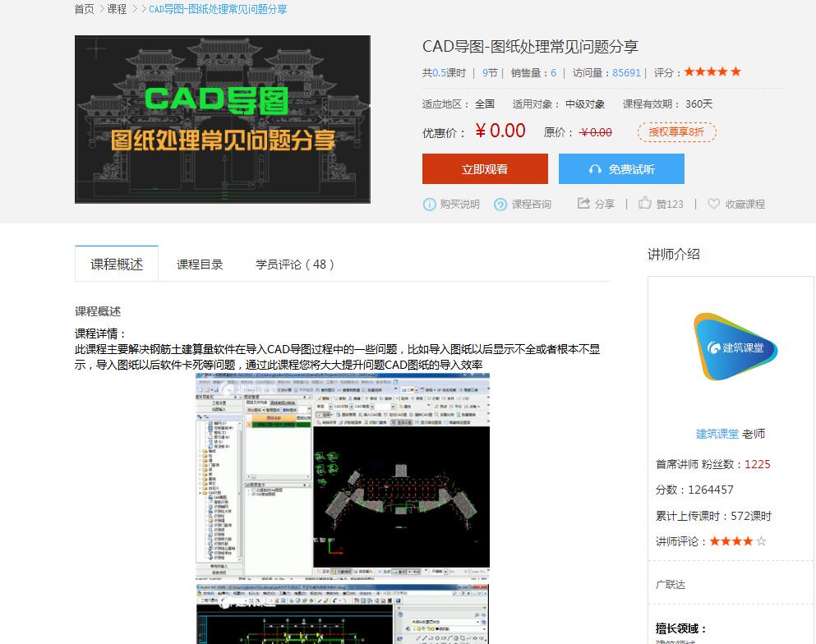Viewport: 816px width, 644px height.
Task: Click the course consultation icon 课程咨询
Action: (x=500, y=205)
